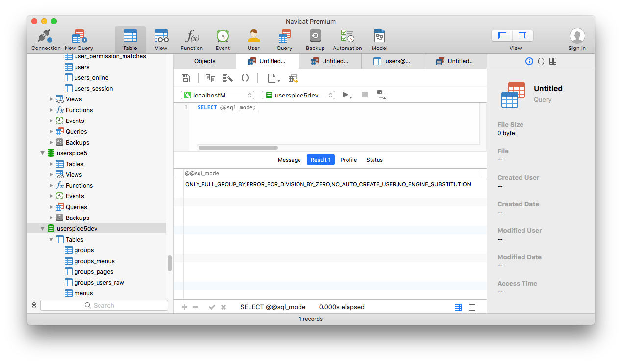Open the Model toolbar icon
The width and height of the screenshot is (622, 364).
379,40
